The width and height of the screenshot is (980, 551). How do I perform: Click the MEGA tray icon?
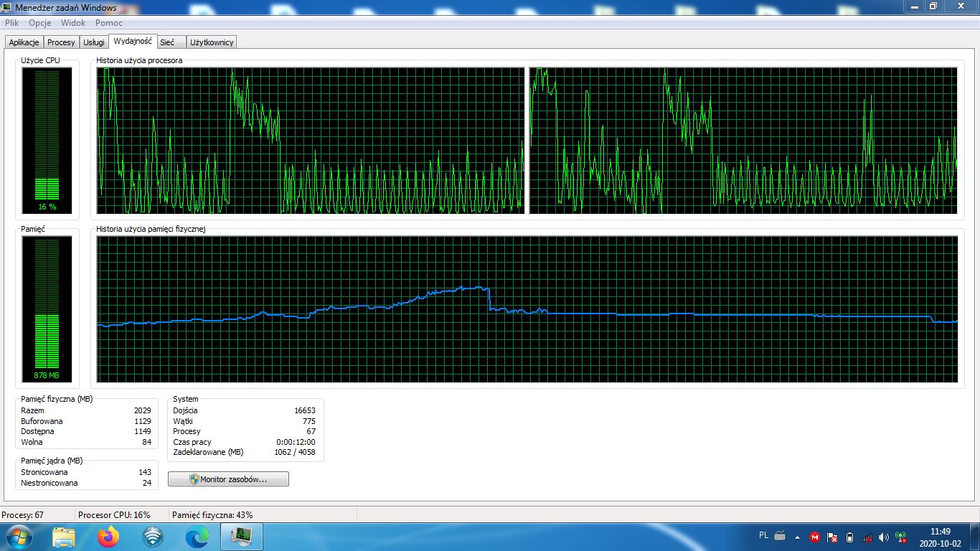point(815,537)
